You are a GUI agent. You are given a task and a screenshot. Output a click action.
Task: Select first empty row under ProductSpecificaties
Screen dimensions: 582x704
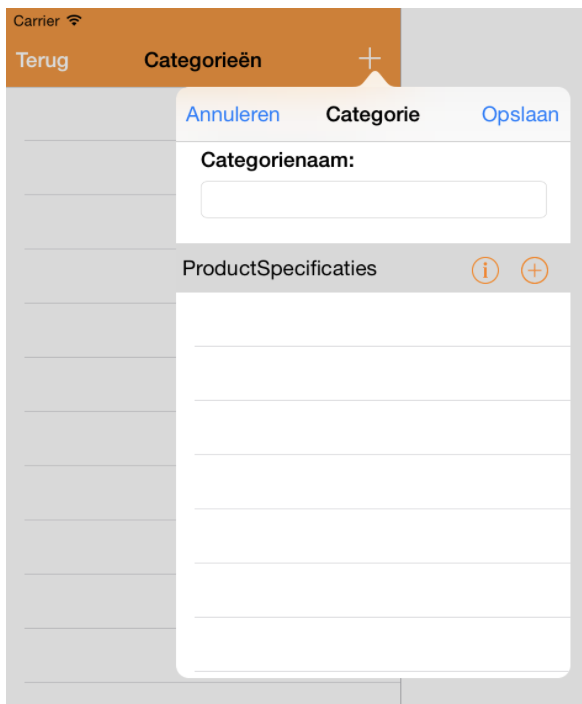[373, 319]
